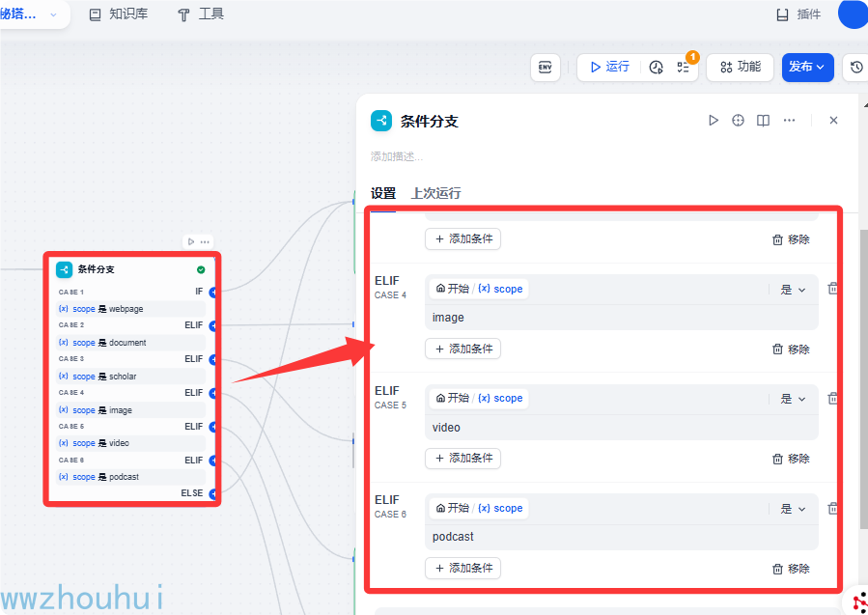Select node row scope 是 video
The image size is (868, 615).
coord(130,443)
